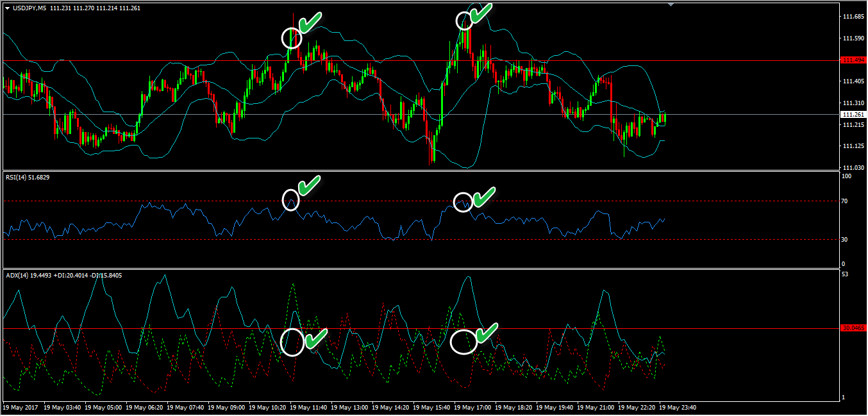Click time axis label 19 May 15:40
The height and width of the screenshot is (416, 868).
click(x=431, y=407)
